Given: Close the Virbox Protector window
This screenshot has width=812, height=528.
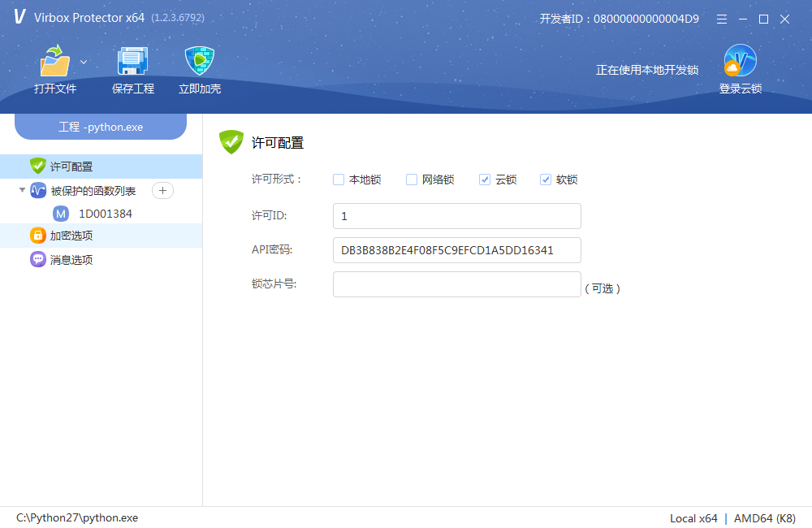Looking at the screenshot, I should [x=784, y=19].
